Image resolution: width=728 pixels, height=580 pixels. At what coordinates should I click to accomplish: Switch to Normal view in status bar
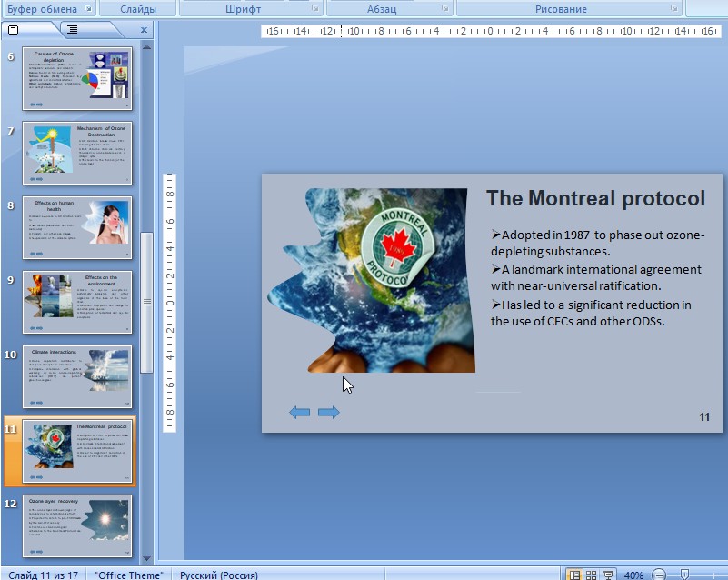574,575
